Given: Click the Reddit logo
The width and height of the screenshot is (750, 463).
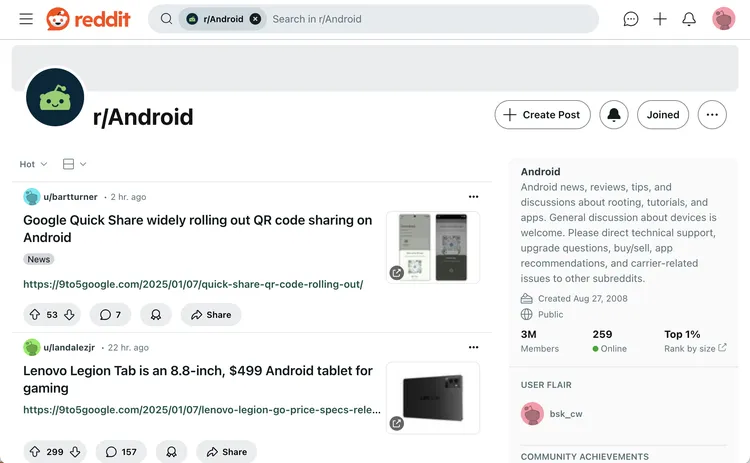Looking at the screenshot, I should (x=88, y=19).
